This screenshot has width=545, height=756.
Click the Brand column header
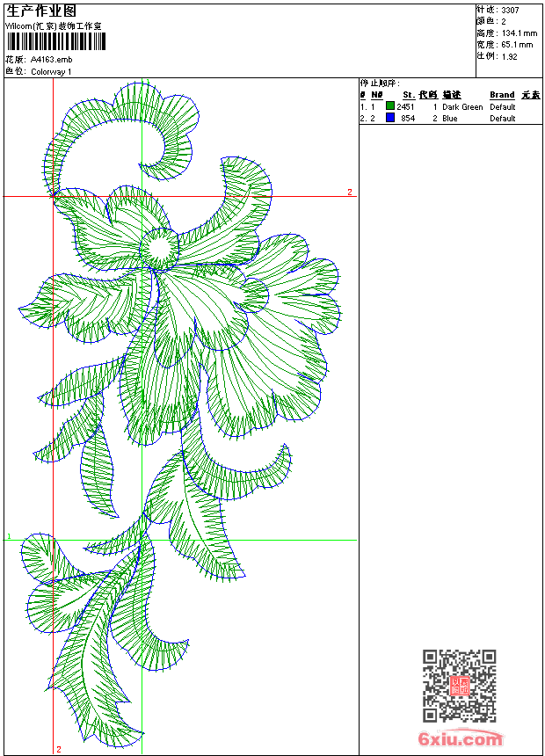502,95
